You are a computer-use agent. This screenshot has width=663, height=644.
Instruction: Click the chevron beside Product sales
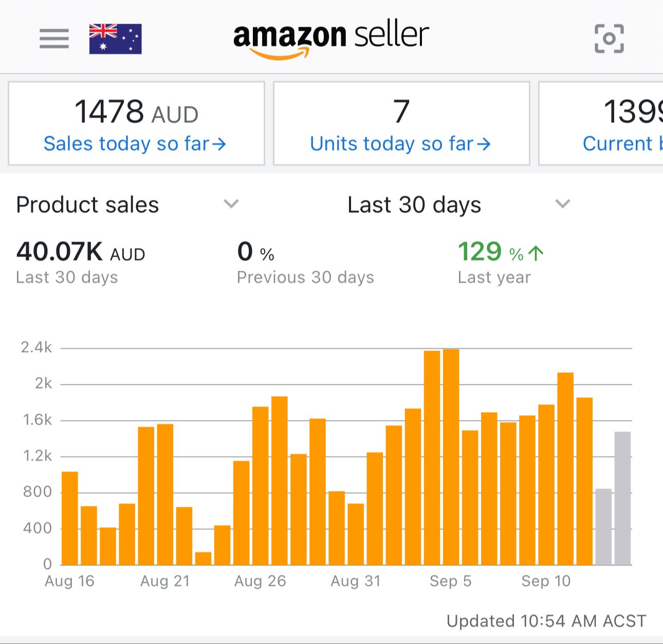(x=231, y=204)
